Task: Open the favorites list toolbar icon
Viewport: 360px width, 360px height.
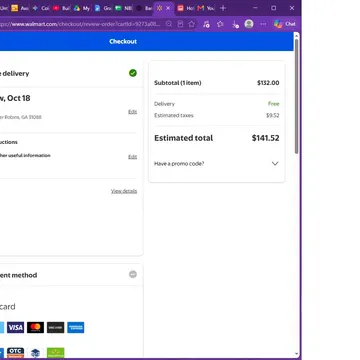Action: pos(220,24)
